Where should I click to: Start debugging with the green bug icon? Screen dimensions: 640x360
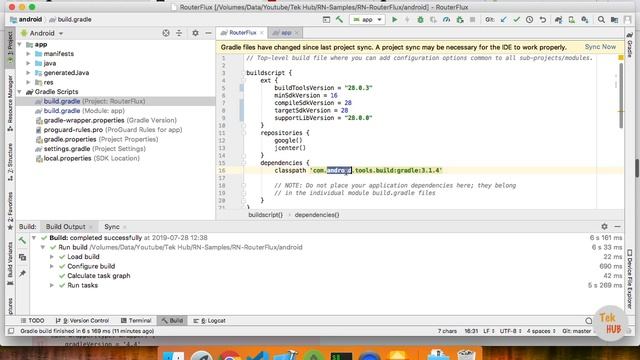click(420, 20)
